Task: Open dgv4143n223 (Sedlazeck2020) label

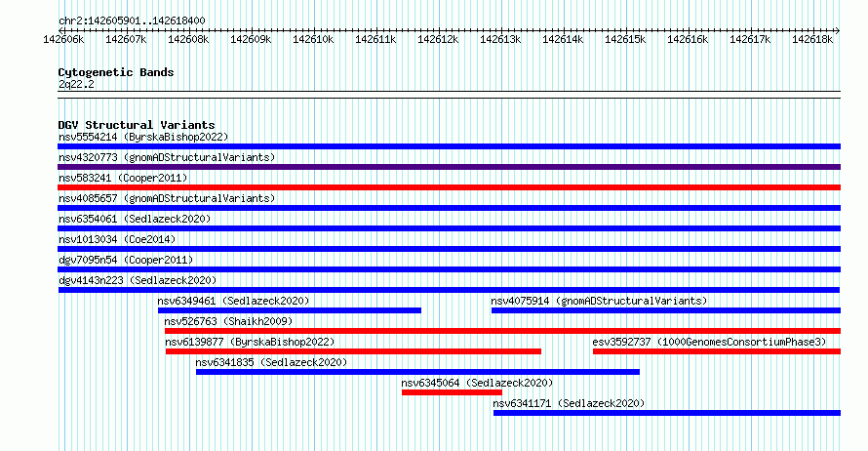Action: (x=138, y=280)
